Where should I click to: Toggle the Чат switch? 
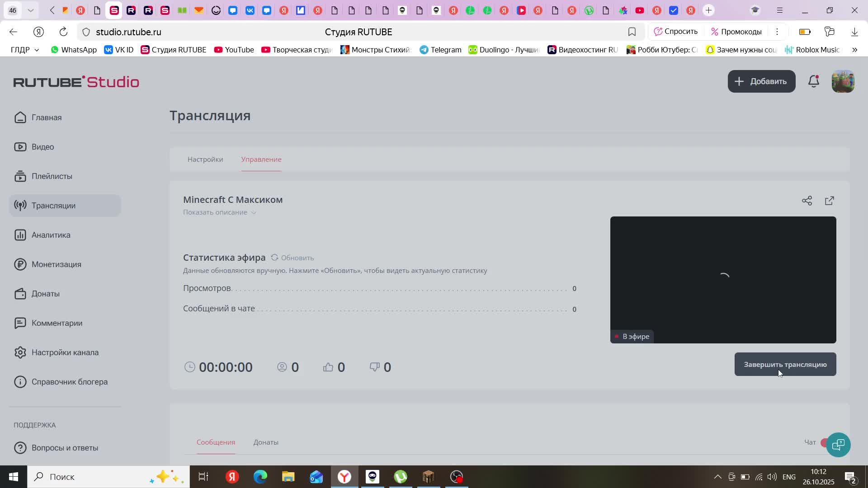click(x=825, y=442)
